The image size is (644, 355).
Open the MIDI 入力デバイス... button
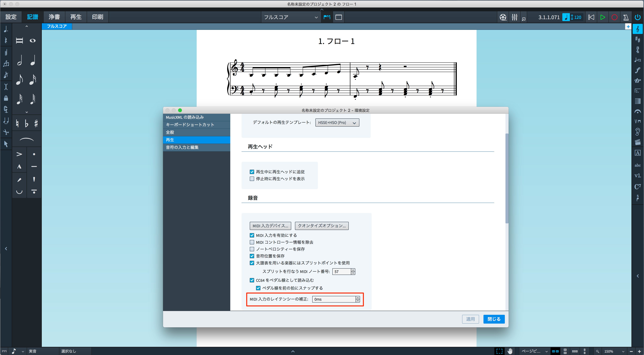(270, 226)
